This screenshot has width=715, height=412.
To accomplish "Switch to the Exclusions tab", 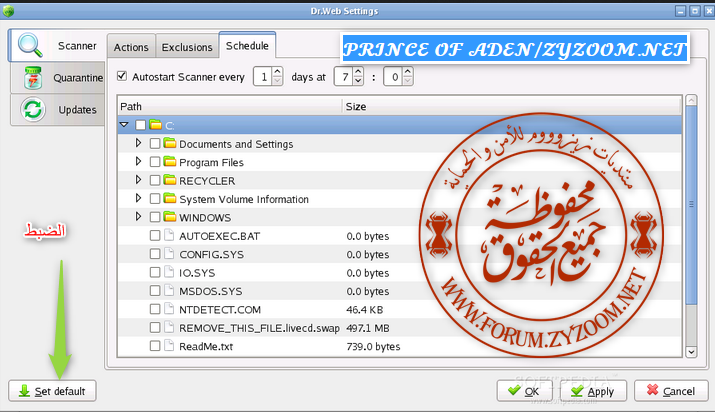I will coord(187,47).
